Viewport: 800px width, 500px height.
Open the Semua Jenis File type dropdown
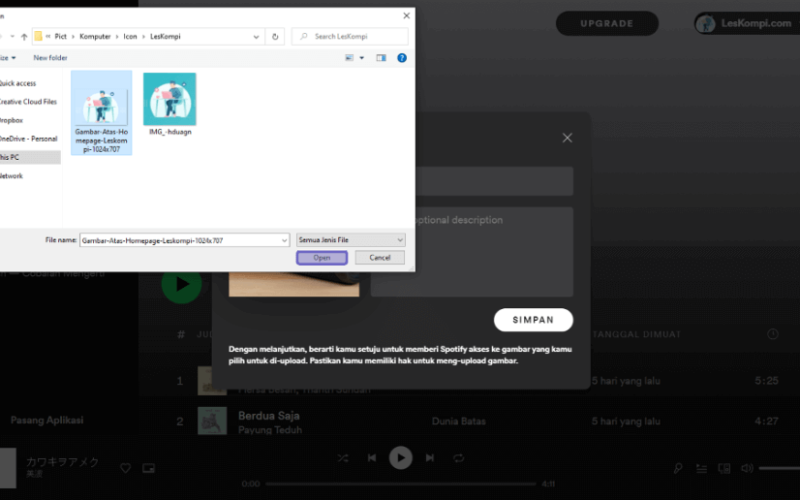[x=351, y=240]
